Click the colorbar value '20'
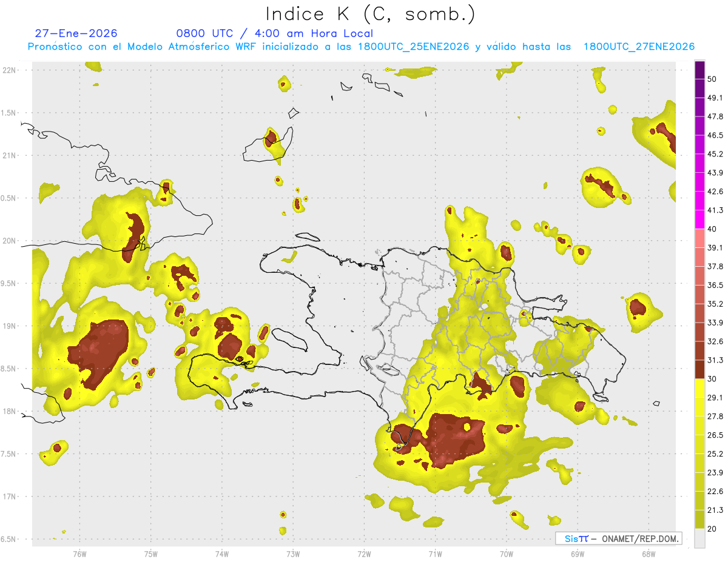This screenshot has width=728, height=562. 712,529
